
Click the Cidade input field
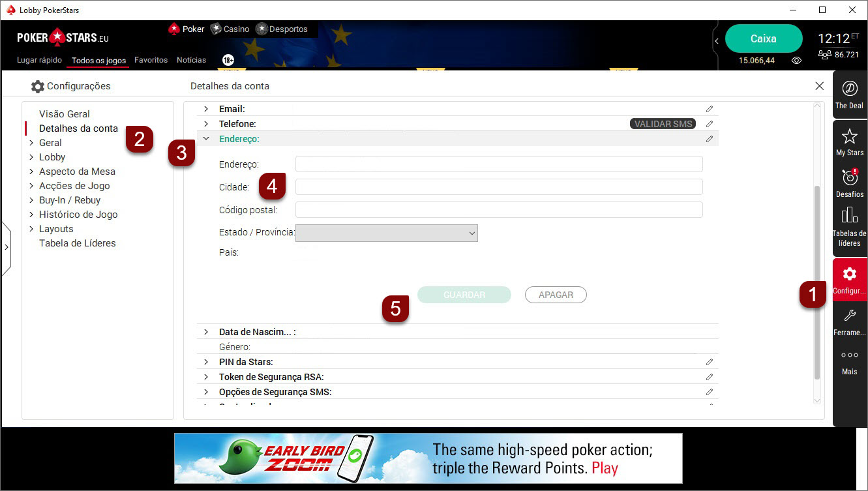pos(499,187)
